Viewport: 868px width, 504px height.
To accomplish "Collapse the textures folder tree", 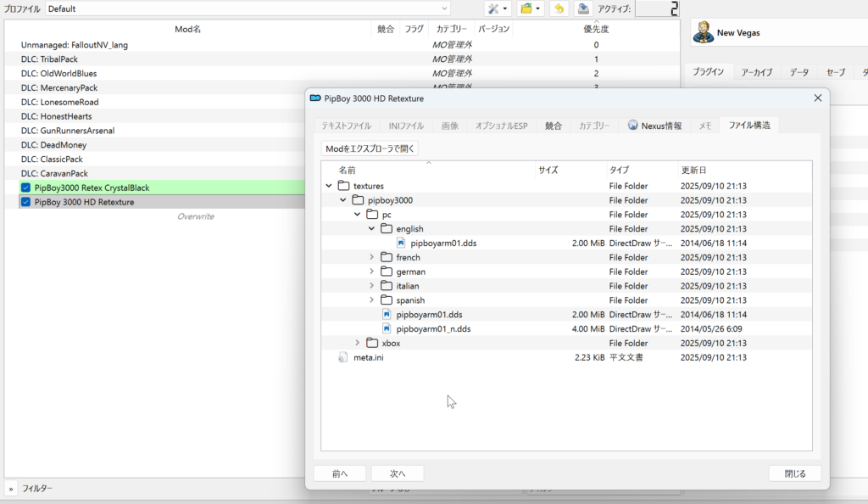I will (328, 186).
